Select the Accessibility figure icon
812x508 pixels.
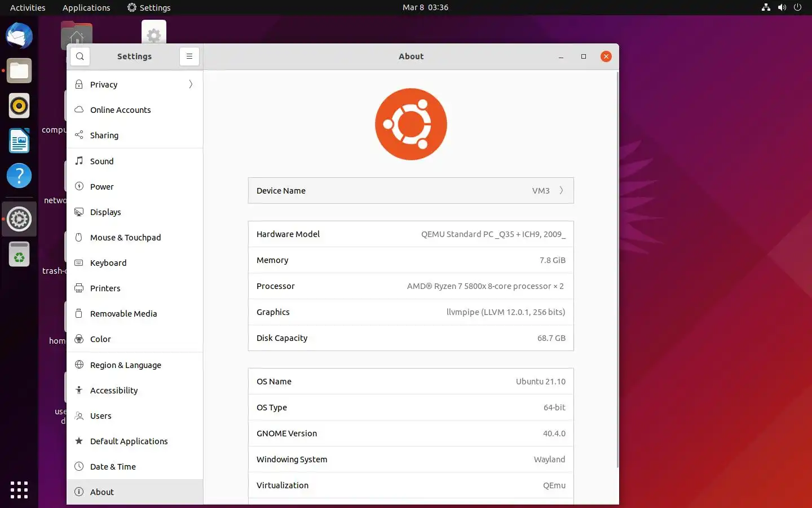pos(79,390)
